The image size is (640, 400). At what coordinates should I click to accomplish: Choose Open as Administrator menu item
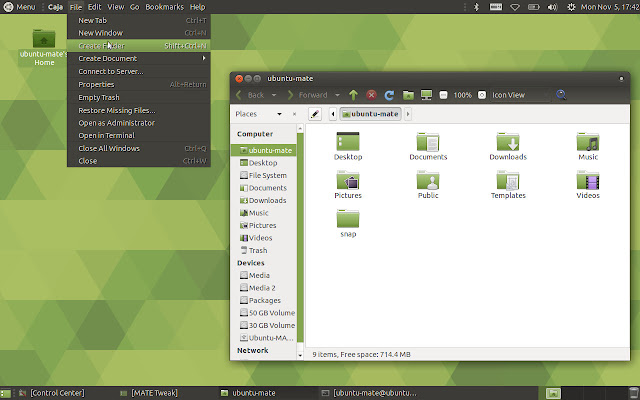pos(139,123)
